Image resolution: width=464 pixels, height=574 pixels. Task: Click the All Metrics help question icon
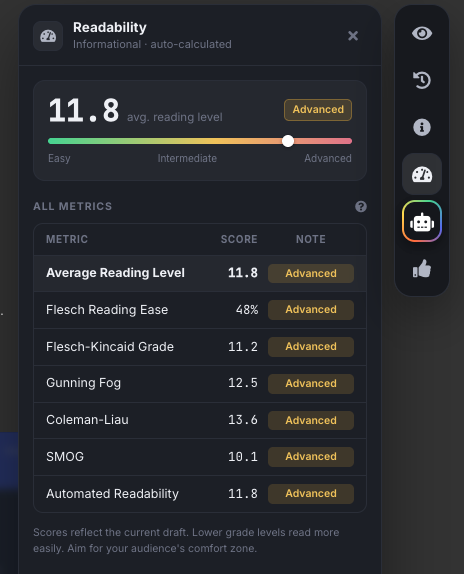point(361,206)
